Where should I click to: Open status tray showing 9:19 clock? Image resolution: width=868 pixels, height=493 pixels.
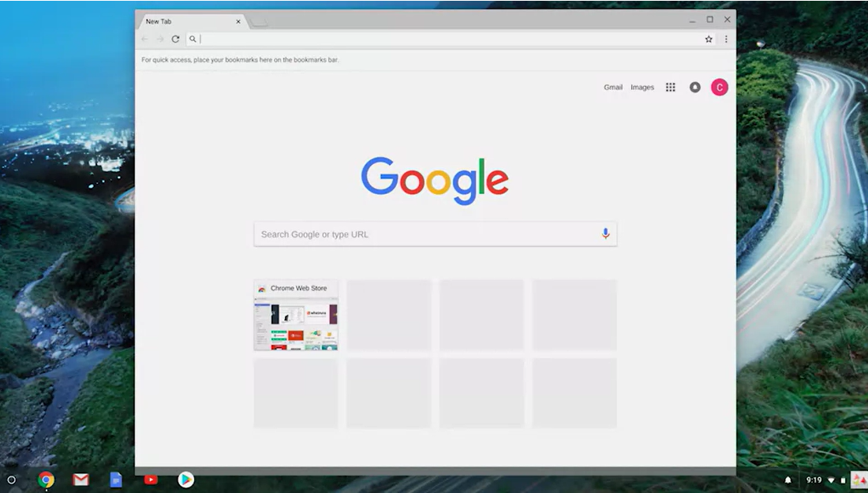tap(814, 480)
